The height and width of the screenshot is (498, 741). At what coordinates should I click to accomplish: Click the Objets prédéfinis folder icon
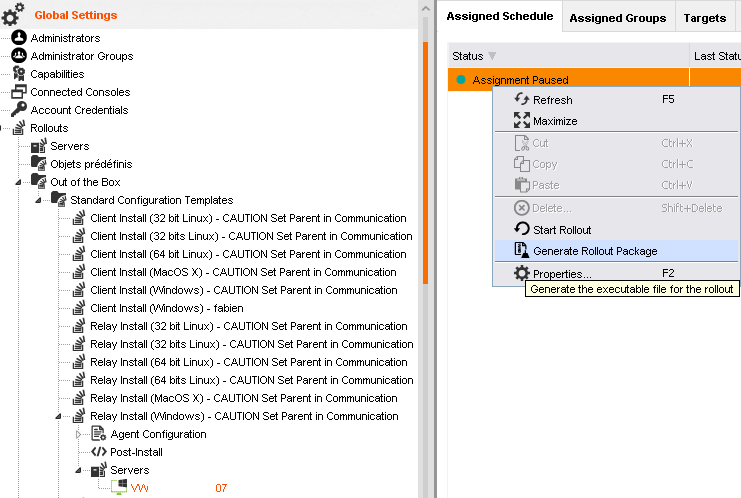[39, 163]
